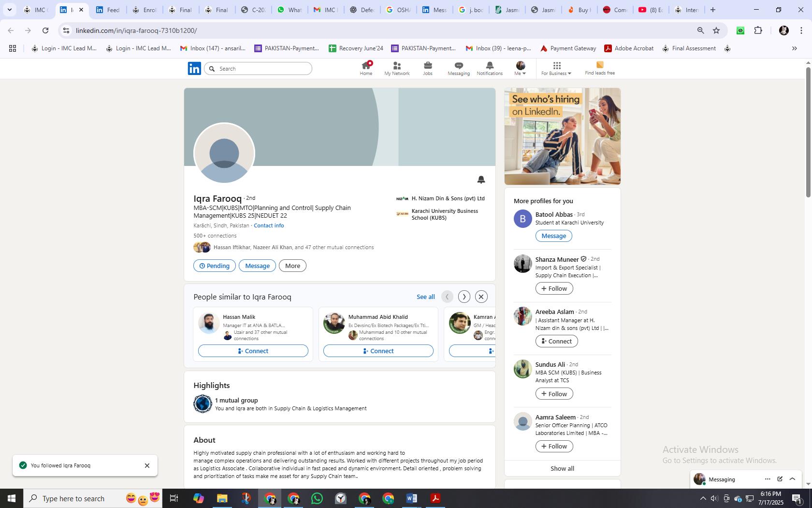
Task: Open browser Extensions puzzle icon
Action: point(758,30)
